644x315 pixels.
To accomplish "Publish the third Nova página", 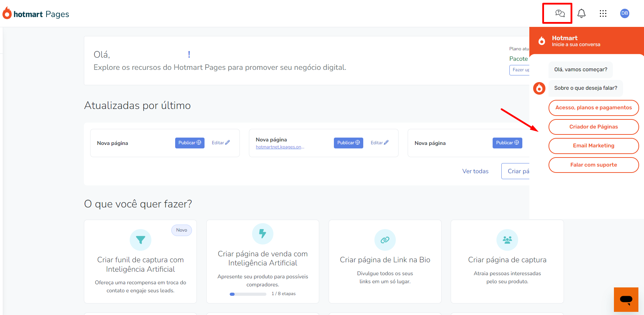I will (507, 143).
